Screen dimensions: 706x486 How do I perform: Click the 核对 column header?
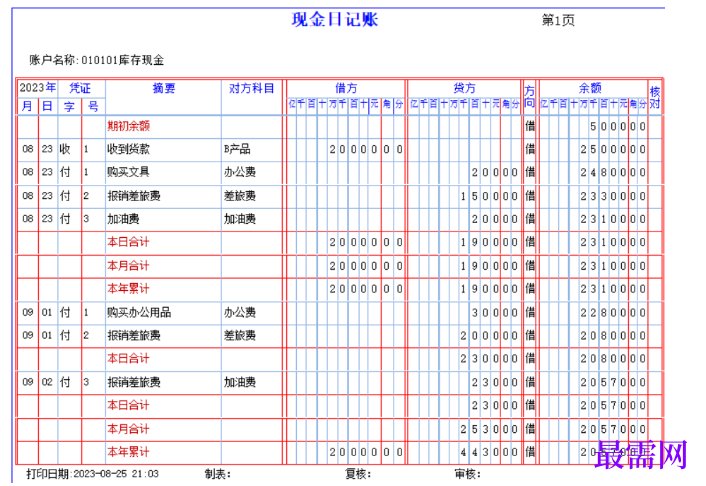[x=655, y=98]
